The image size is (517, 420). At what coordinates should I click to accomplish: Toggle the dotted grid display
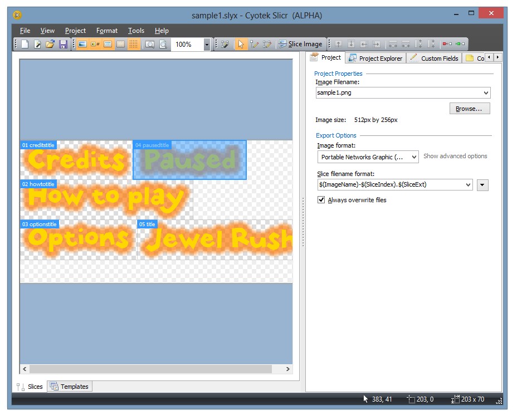tap(133, 44)
